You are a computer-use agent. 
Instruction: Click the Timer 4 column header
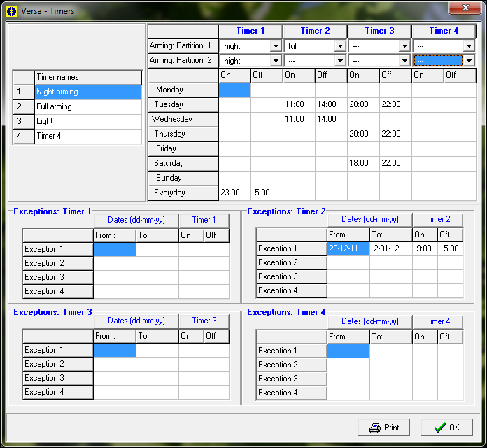click(444, 31)
